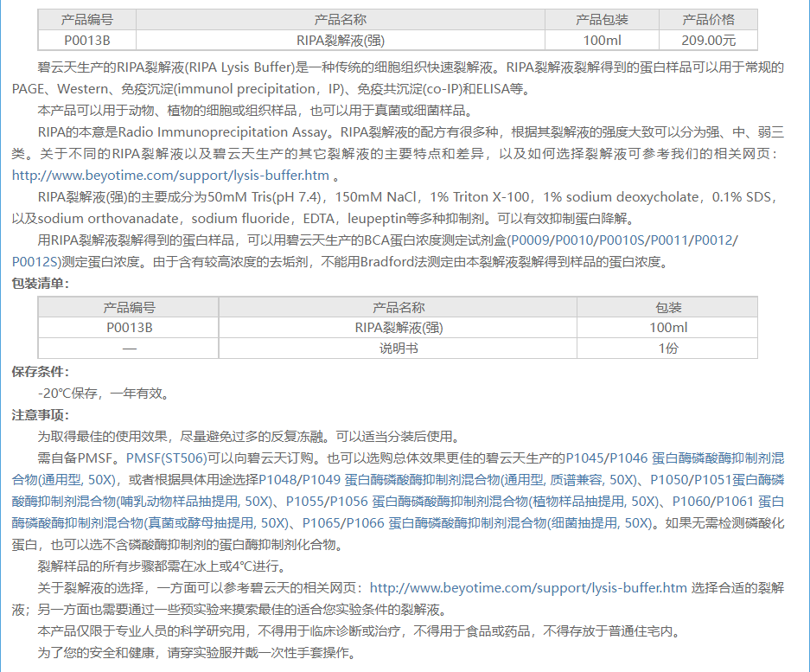Viewport: 810px width, 672px height.
Task: Open the P0009/P0010/P0010S/P0011/P0012/ BCA kit link
Action: (624, 240)
